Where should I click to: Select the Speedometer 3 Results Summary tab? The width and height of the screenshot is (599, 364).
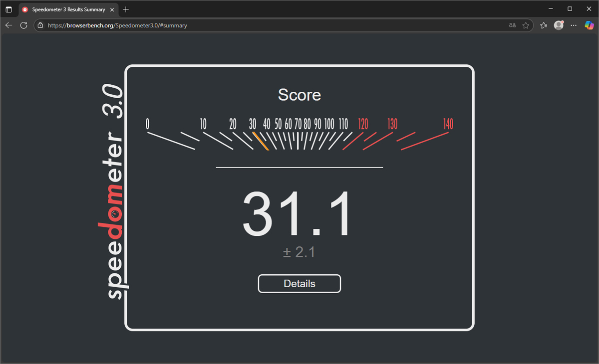68,9
